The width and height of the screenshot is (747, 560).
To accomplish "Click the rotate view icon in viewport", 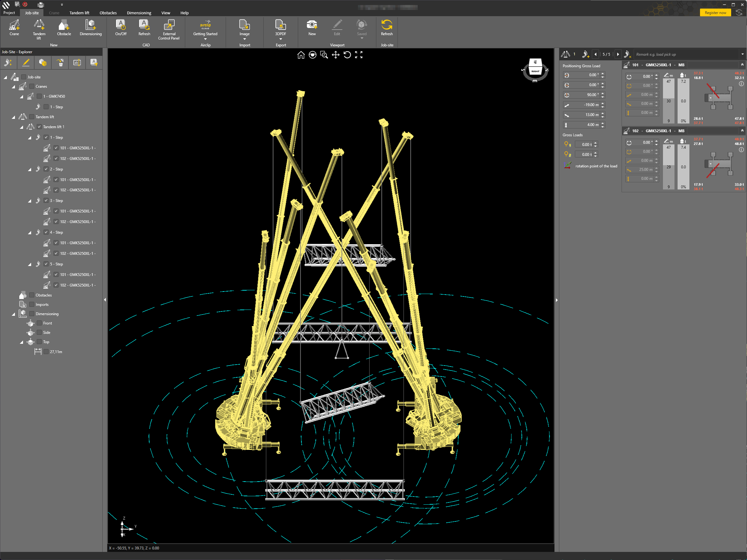I will pyautogui.click(x=347, y=55).
